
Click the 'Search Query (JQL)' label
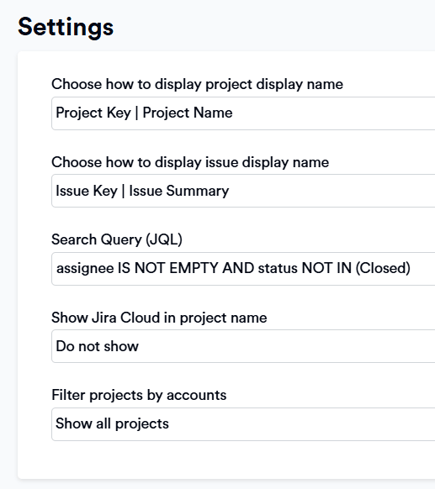click(x=117, y=240)
